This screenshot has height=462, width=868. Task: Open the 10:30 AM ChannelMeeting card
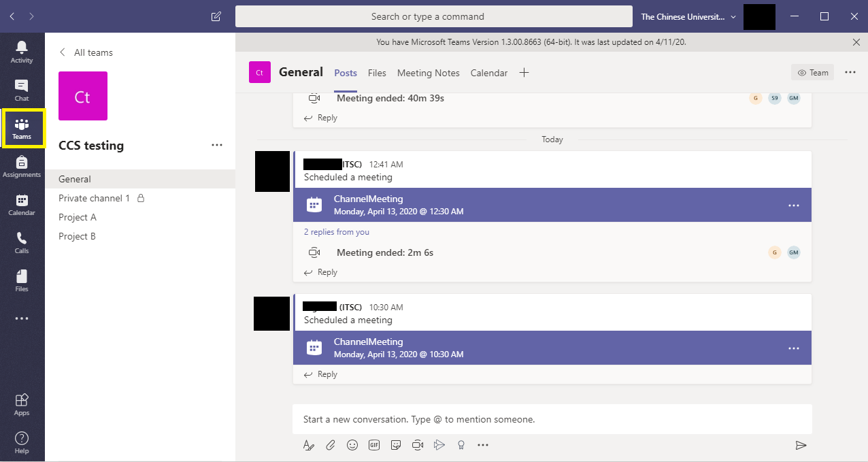pos(552,348)
